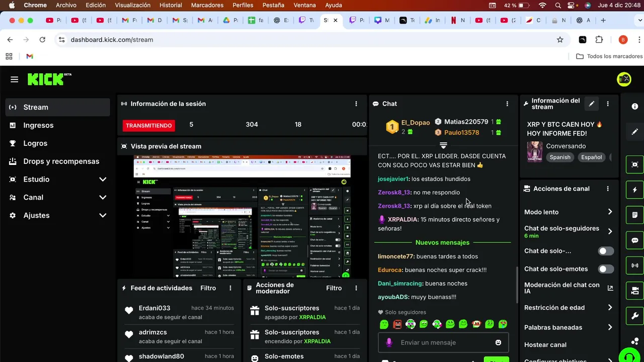Image resolution: width=644 pixels, height=362 pixels.
Task: Click El_Dopao in chat leaderboard
Action: [x=416, y=123]
